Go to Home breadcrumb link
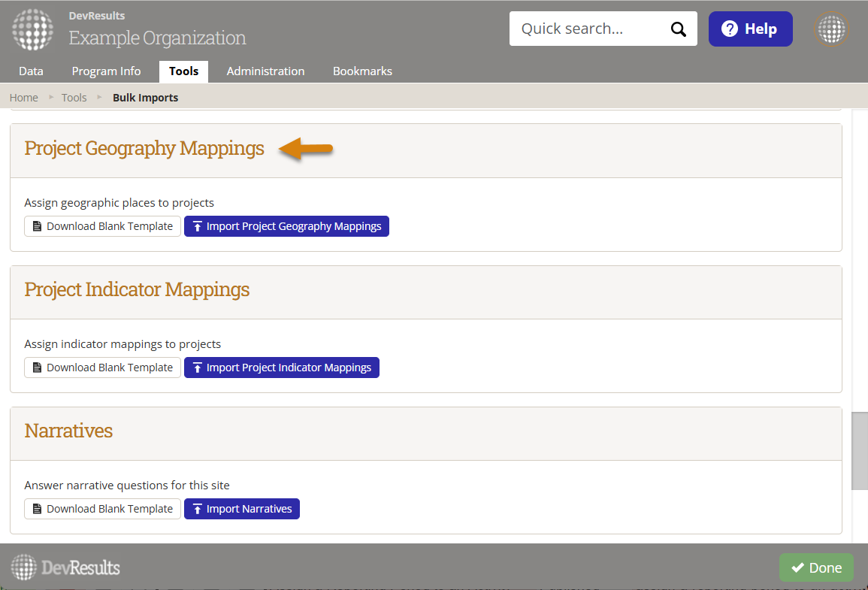The image size is (868, 590). pyautogui.click(x=24, y=98)
